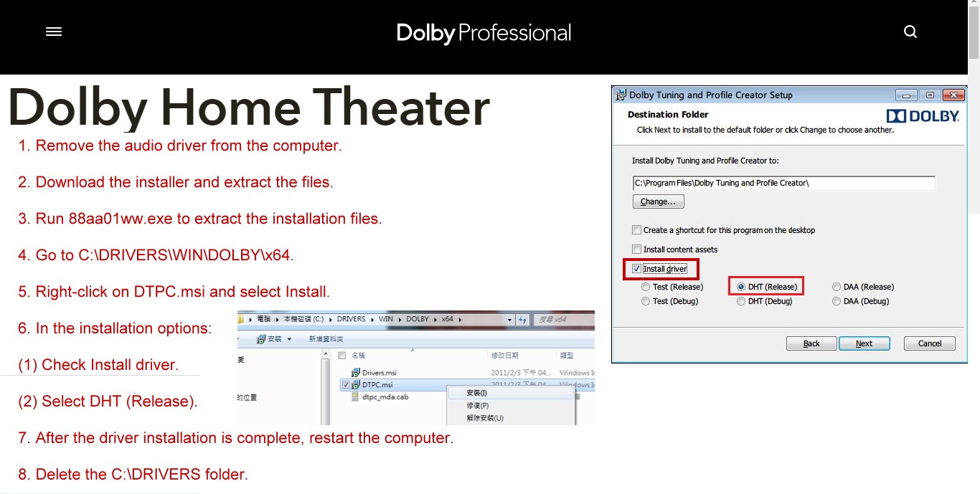Screen dimensions: 980x494
Task: Click the destination folder path field
Action: pyautogui.click(x=783, y=184)
